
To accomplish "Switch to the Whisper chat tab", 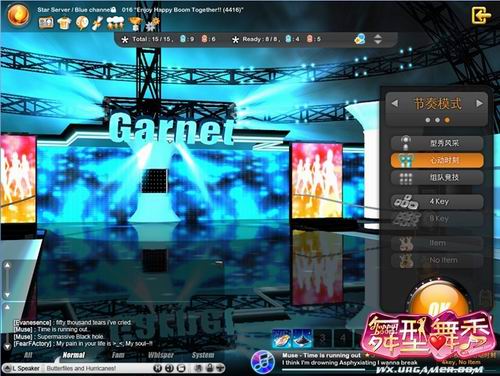I will [161, 355].
